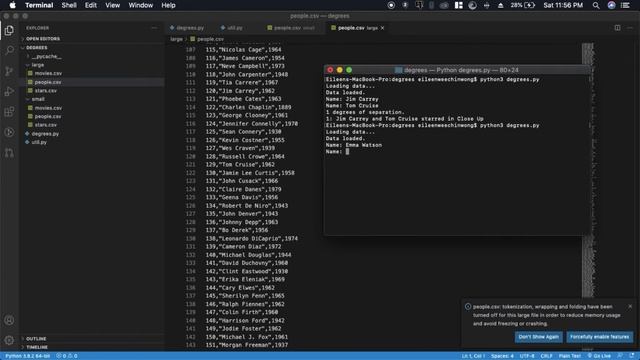Open Explorer panel more actions ellipsis
Image resolution: width=640 pixels, height=360 pixels.
[x=154, y=28]
